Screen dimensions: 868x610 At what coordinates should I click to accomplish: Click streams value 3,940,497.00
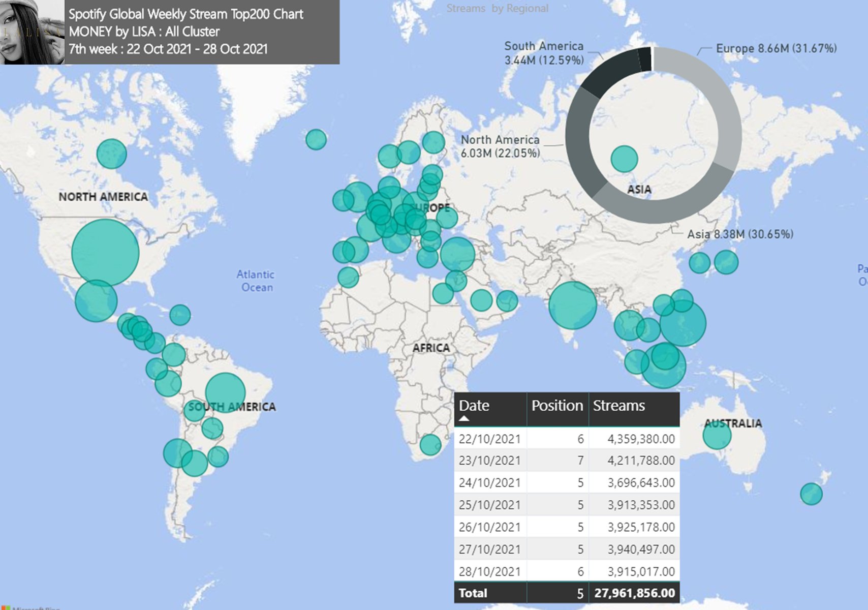pyautogui.click(x=641, y=550)
